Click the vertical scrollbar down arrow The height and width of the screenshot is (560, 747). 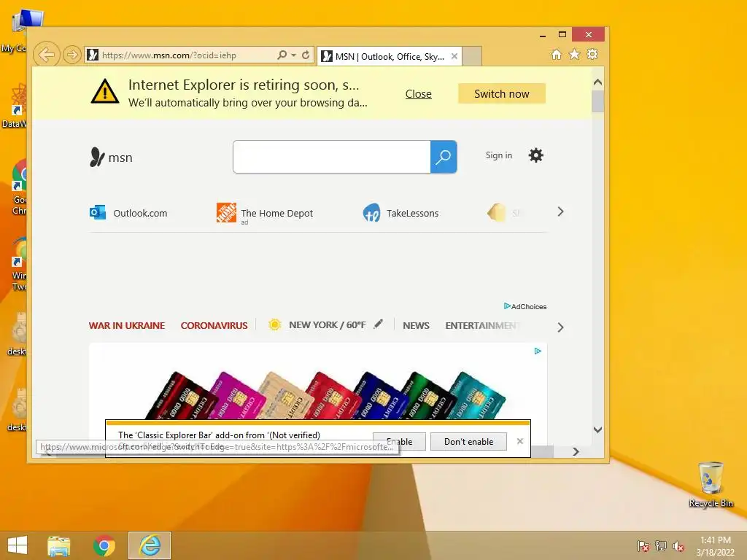click(598, 429)
